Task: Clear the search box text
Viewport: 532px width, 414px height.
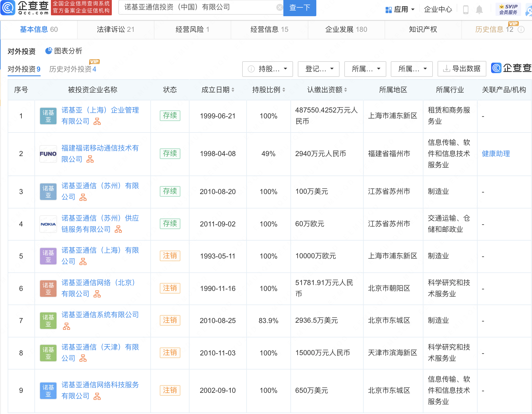Action: 280,7
